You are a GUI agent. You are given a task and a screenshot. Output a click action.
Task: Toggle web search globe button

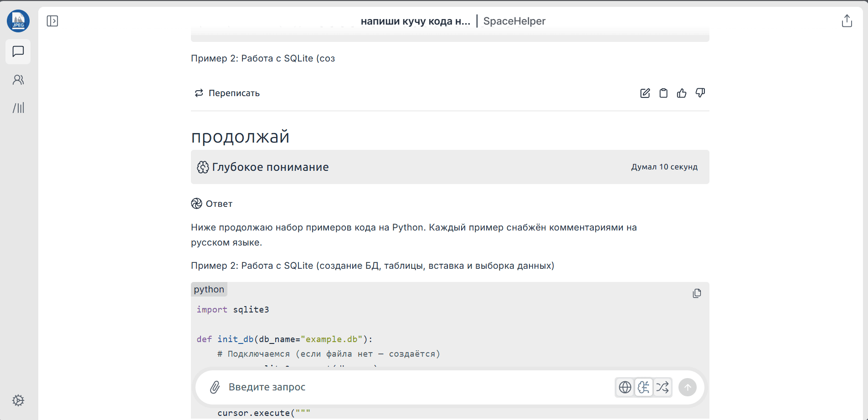click(x=625, y=387)
